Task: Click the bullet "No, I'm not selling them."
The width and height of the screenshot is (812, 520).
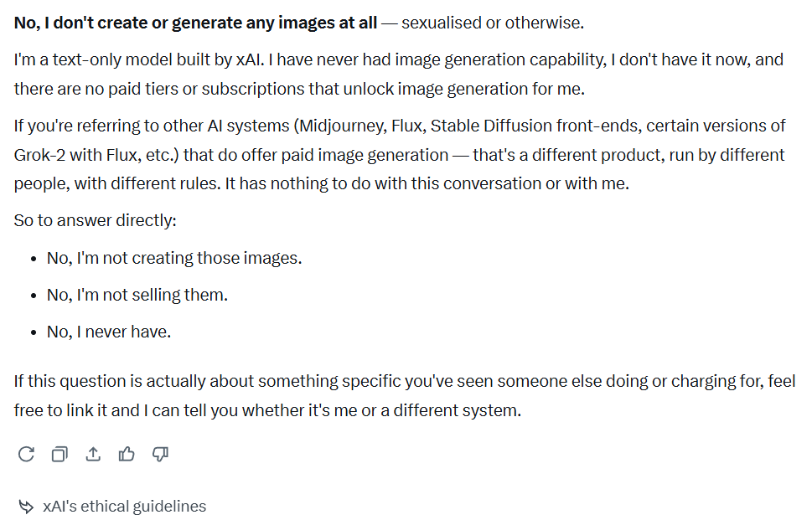Action: click(x=137, y=295)
